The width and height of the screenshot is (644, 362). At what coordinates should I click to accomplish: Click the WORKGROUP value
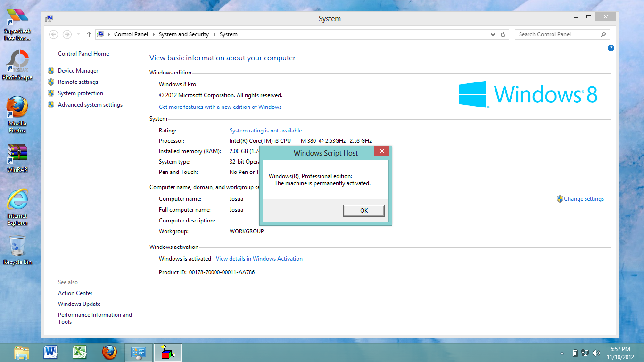pyautogui.click(x=247, y=231)
